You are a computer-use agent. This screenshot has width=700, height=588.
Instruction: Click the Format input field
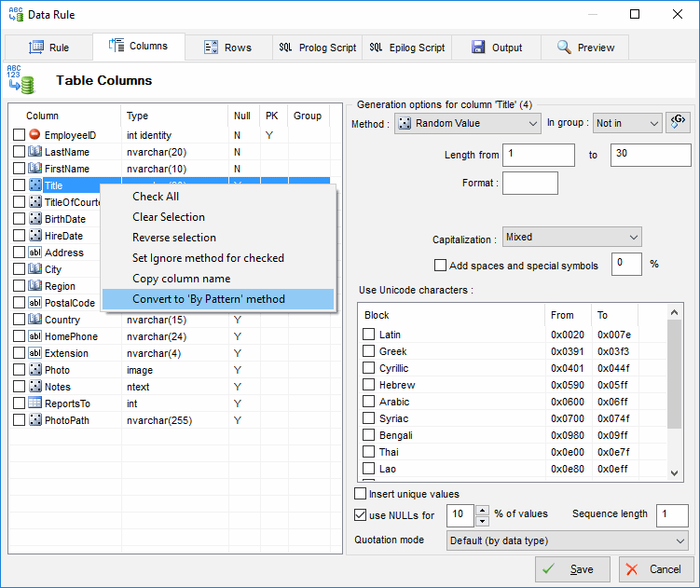click(530, 183)
